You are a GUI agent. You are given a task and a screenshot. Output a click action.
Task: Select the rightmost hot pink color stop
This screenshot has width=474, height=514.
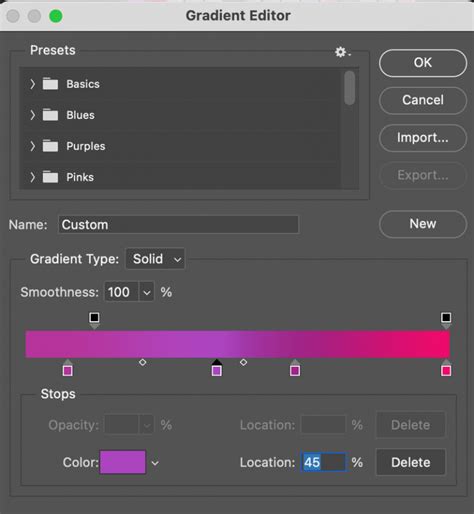446,368
